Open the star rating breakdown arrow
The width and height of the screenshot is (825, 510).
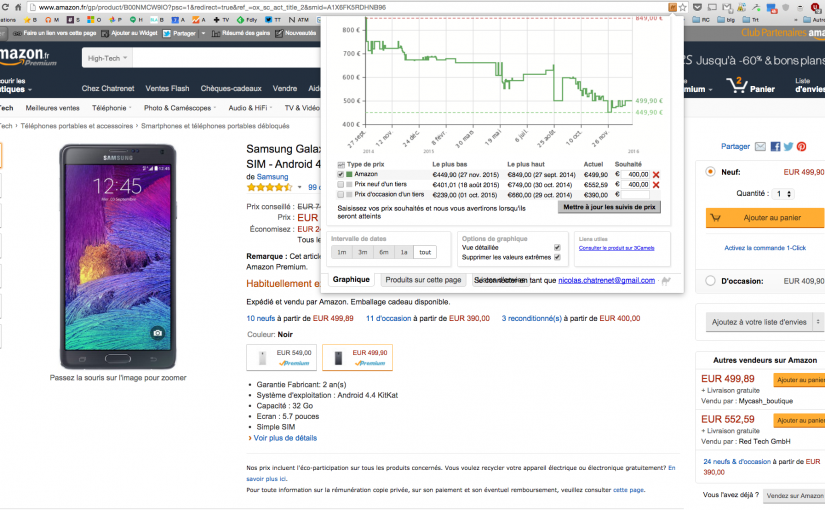[299, 187]
